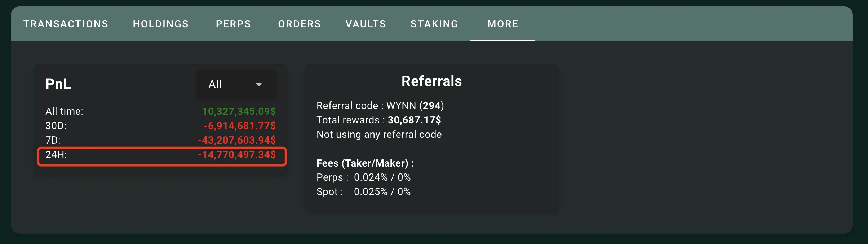Image resolution: width=868 pixels, height=244 pixels.
Task: Click the all-time PnL amount in green
Action: pos(239,112)
